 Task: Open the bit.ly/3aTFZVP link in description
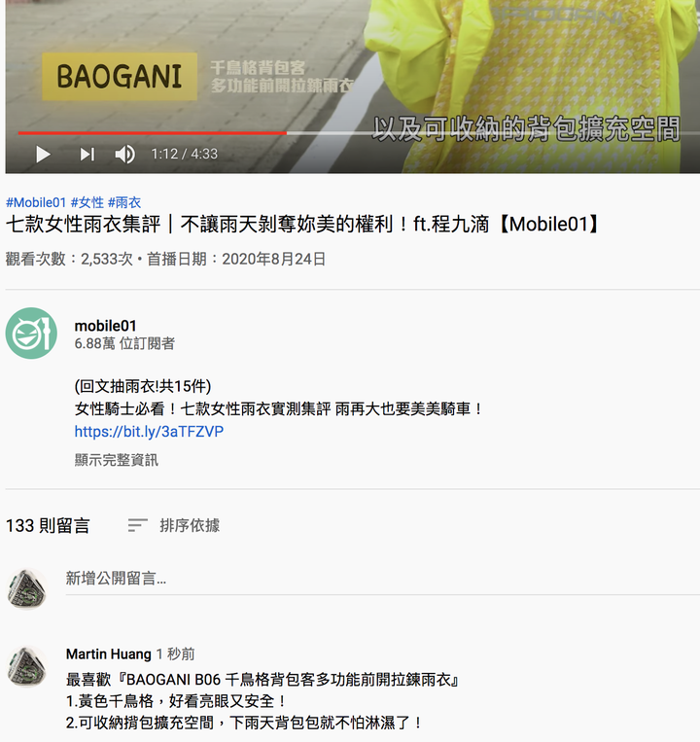pyautogui.click(x=149, y=432)
